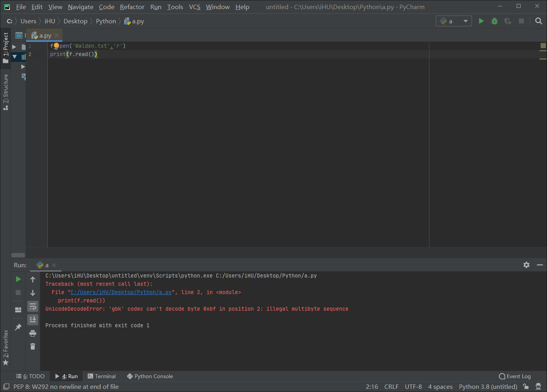
Task: Close the 'a' Run tab
Action: pyautogui.click(x=54, y=265)
